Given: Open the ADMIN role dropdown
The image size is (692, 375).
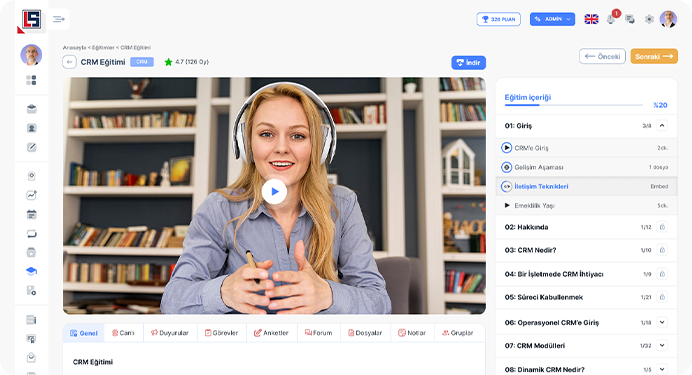Looking at the screenshot, I should click(552, 19).
